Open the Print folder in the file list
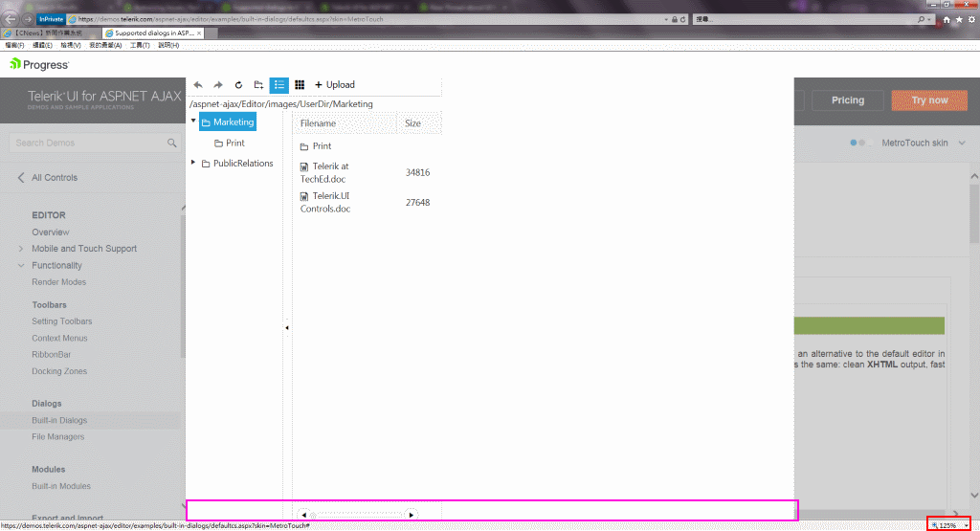This screenshot has width=980, height=531. (x=316, y=146)
